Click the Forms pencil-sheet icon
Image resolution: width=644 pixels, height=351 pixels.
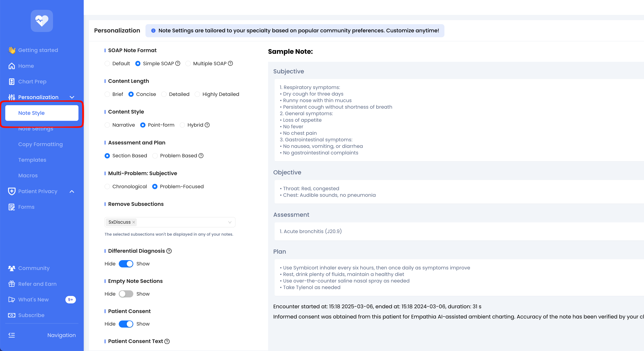pyautogui.click(x=11, y=207)
